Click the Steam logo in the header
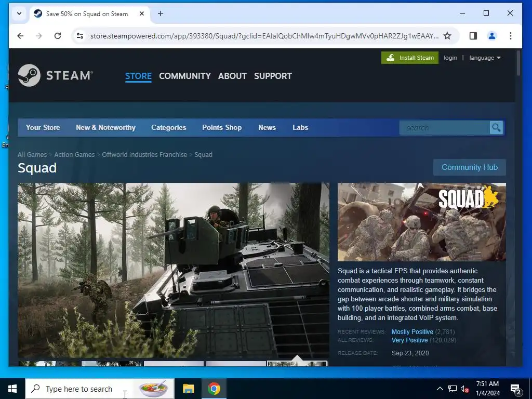 (55, 75)
